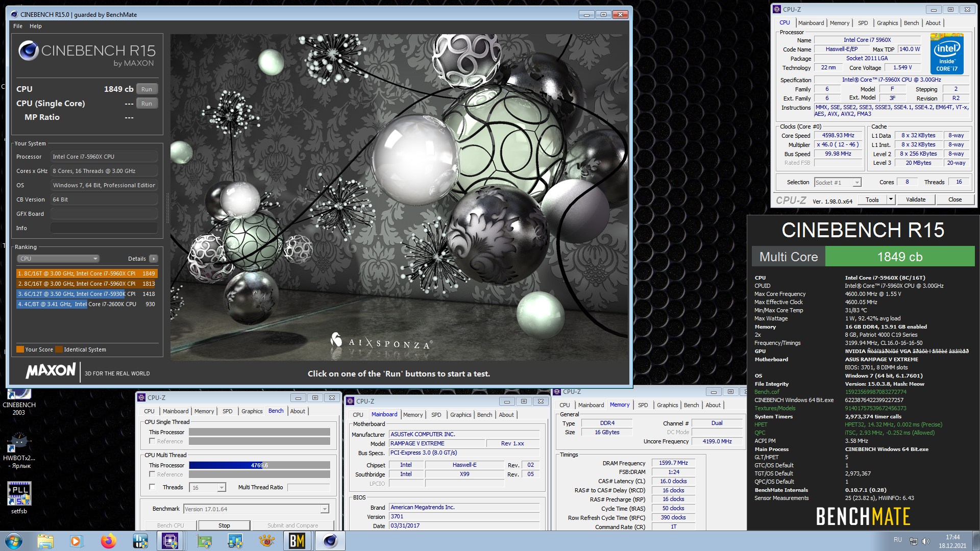Screen dimensions: 980x551
Task: Open the Windows Start menu
Action: (x=14, y=541)
